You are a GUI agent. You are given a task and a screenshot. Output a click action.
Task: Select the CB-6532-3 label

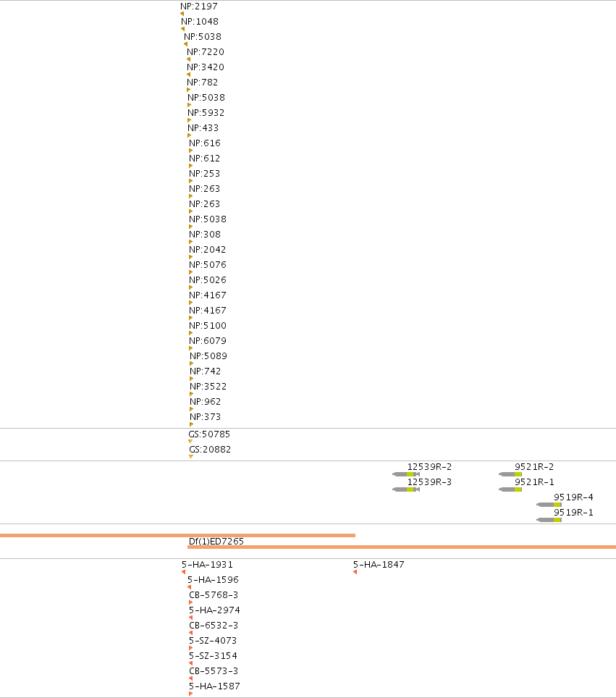pos(214,625)
